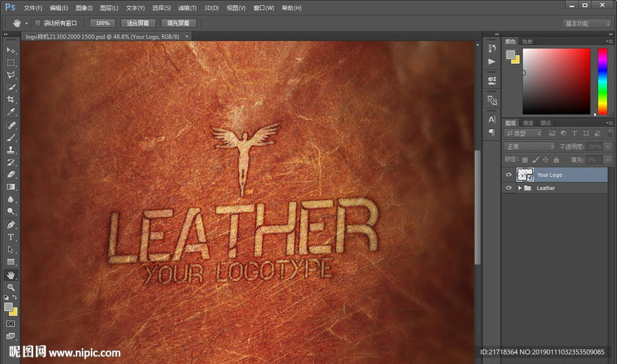The height and width of the screenshot is (364, 617).
Task: Open the History panel icon
Action: tap(492, 48)
